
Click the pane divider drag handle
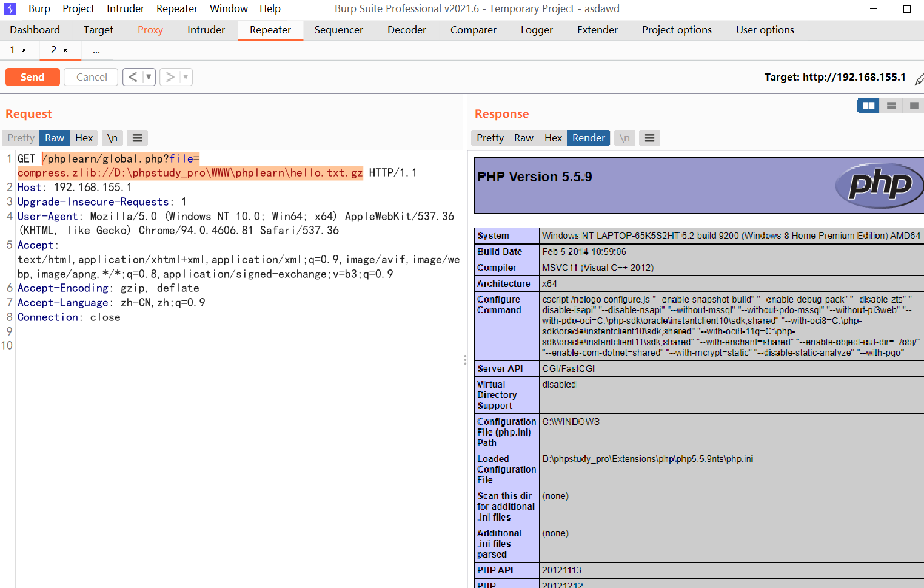click(465, 360)
